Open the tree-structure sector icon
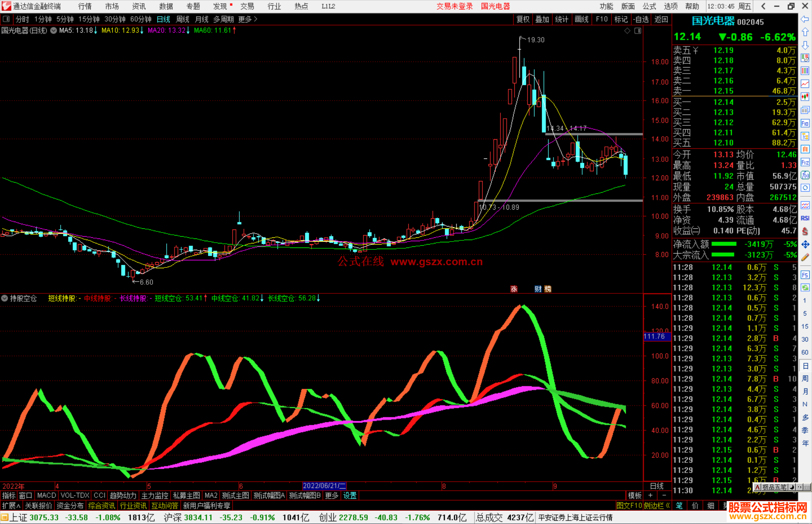 coord(805,136)
